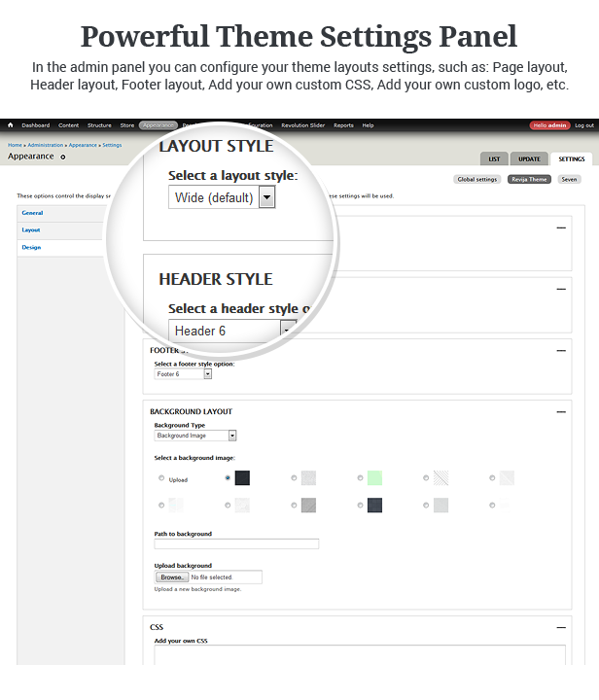The image size is (599, 700).
Task: Open the layout style dropdown
Action: pyautogui.click(x=266, y=197)
